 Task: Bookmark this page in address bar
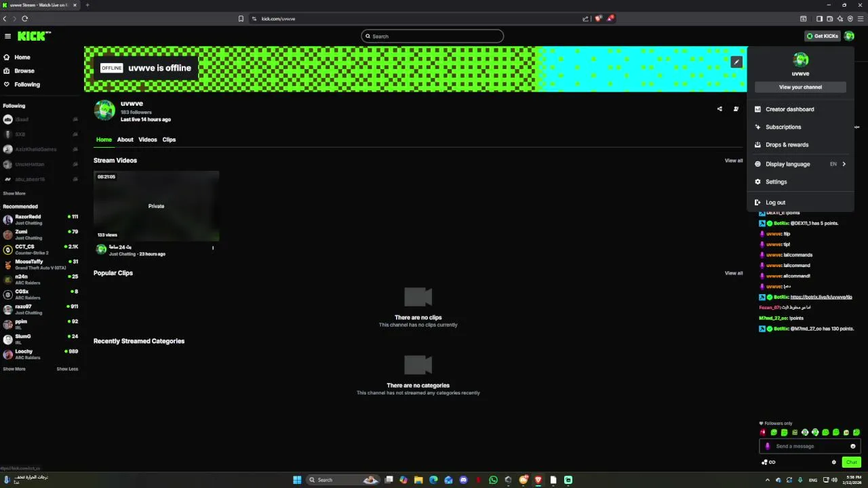point(241,18)
